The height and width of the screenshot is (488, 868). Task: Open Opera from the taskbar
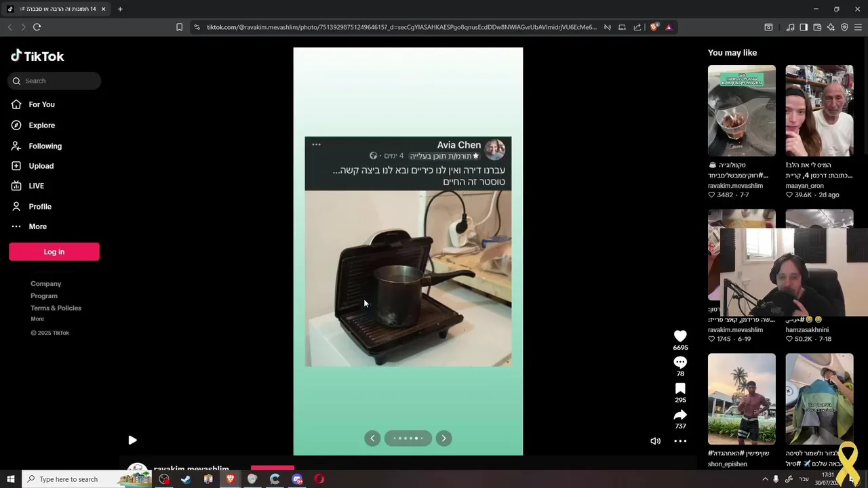[319, 479]
